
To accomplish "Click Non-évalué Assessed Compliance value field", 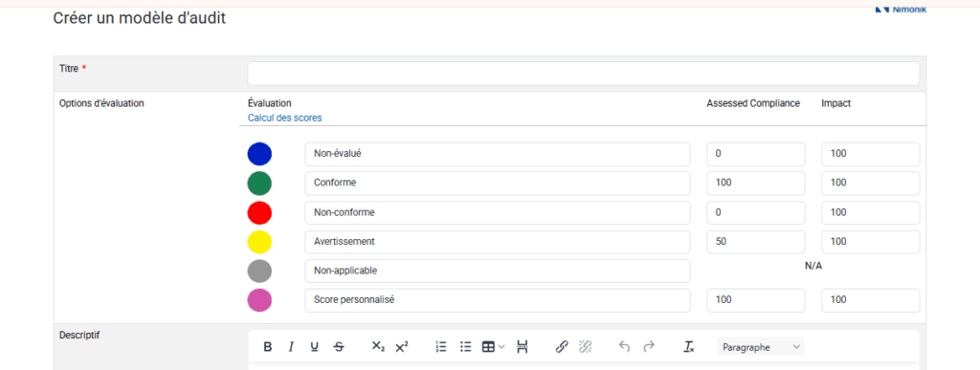I will click(756, 154).
